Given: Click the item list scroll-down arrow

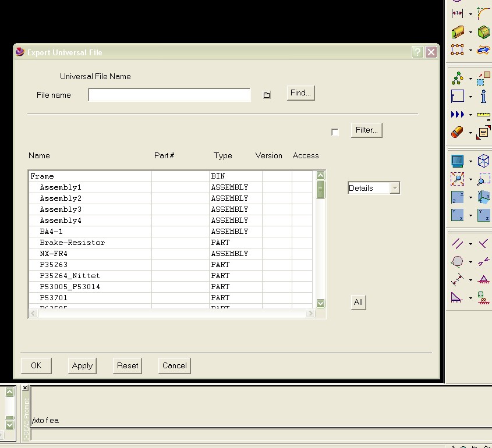Looking at the screenshot, I should [320, 303].
